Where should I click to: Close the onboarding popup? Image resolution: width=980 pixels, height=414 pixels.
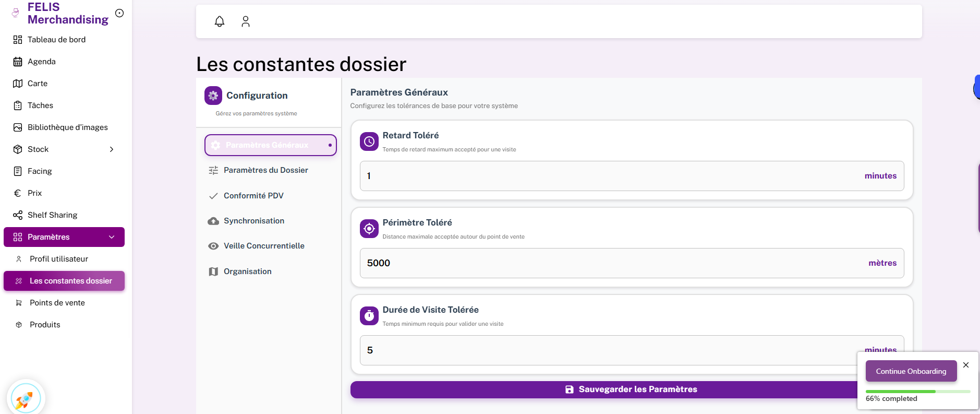[x=966, y=365]
